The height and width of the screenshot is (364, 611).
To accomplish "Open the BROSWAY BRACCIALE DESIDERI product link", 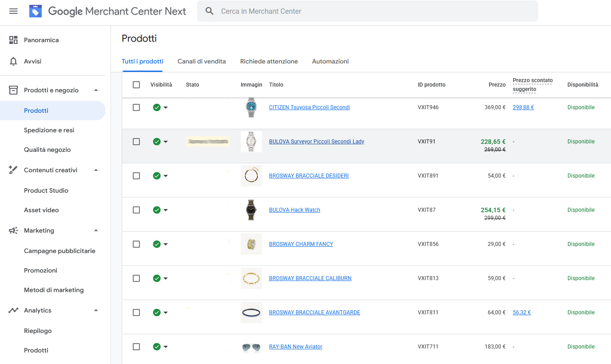I will 309,176.
